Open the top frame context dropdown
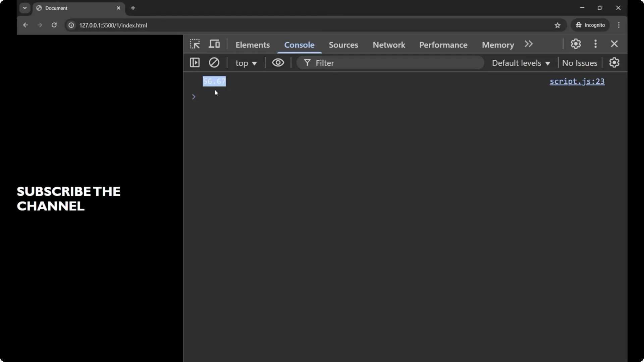The width and height of the screenshot is (644, 362). click(x=246, y=63)
